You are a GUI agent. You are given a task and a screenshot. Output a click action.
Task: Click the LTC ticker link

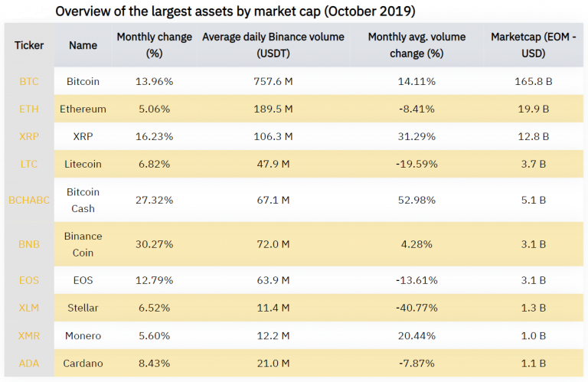pyautogui.click(x=28, y=164)
